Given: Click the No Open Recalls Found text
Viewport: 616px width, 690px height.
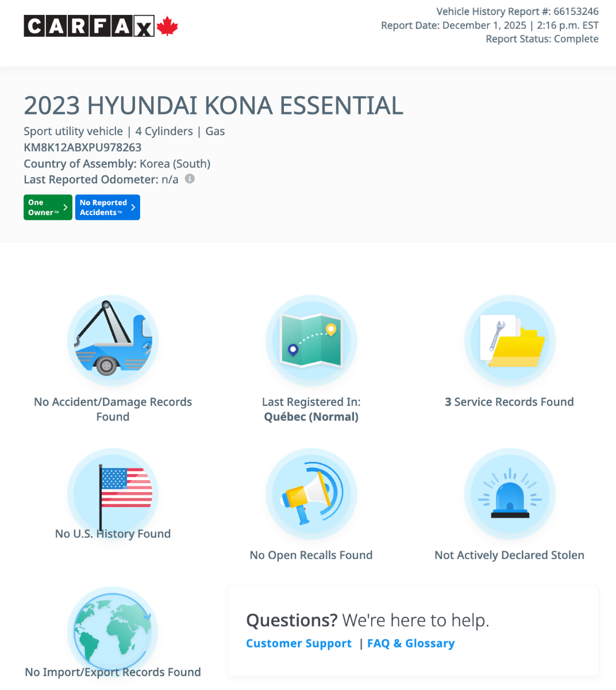Looking at the screenshot, I should tap(311, 555).
